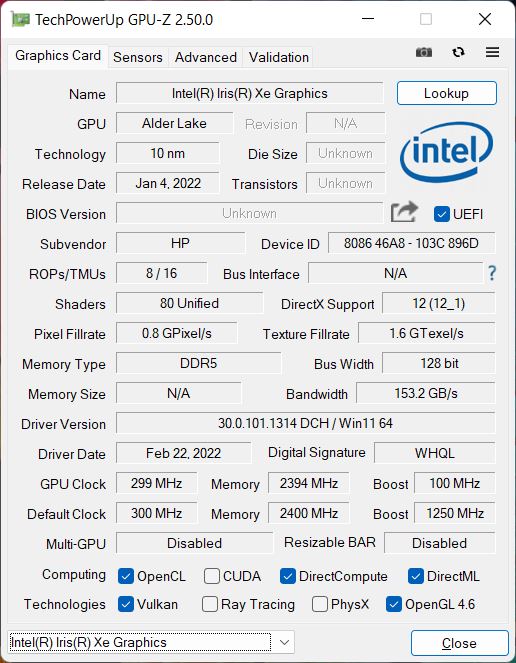This screenshot has width=516, height=663.
Task: Click the BIOS export share arrow icon
Action: pyautogui.click(x=404, y=212)
